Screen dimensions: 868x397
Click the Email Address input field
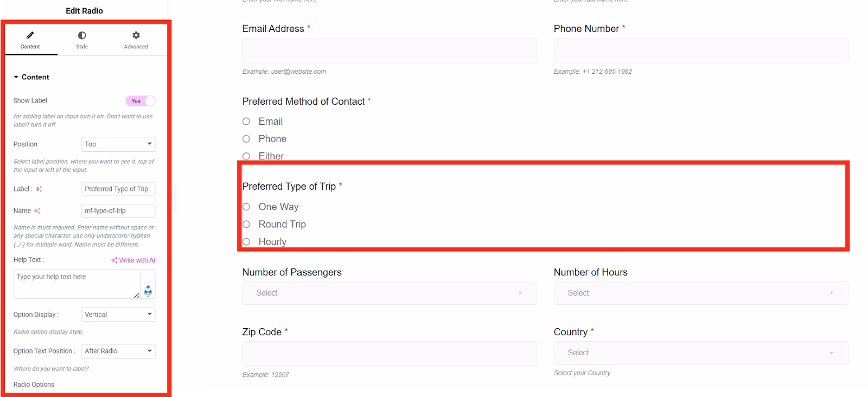pos(389,51)
